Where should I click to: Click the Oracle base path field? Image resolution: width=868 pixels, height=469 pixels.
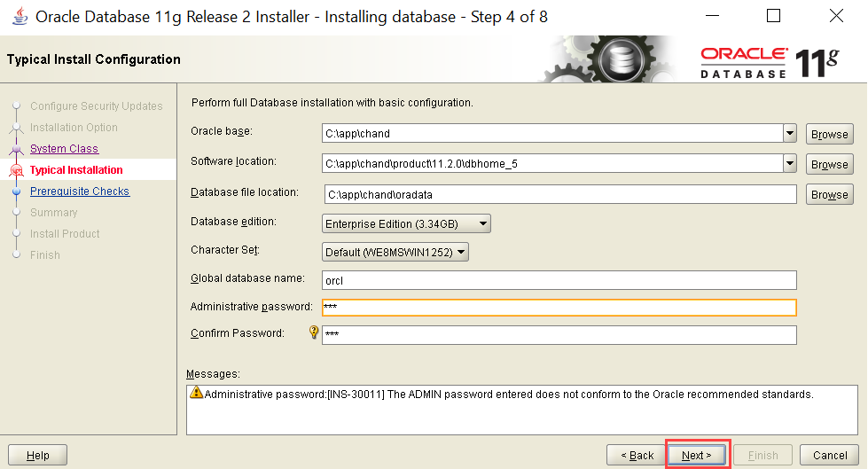pos(552,134)
